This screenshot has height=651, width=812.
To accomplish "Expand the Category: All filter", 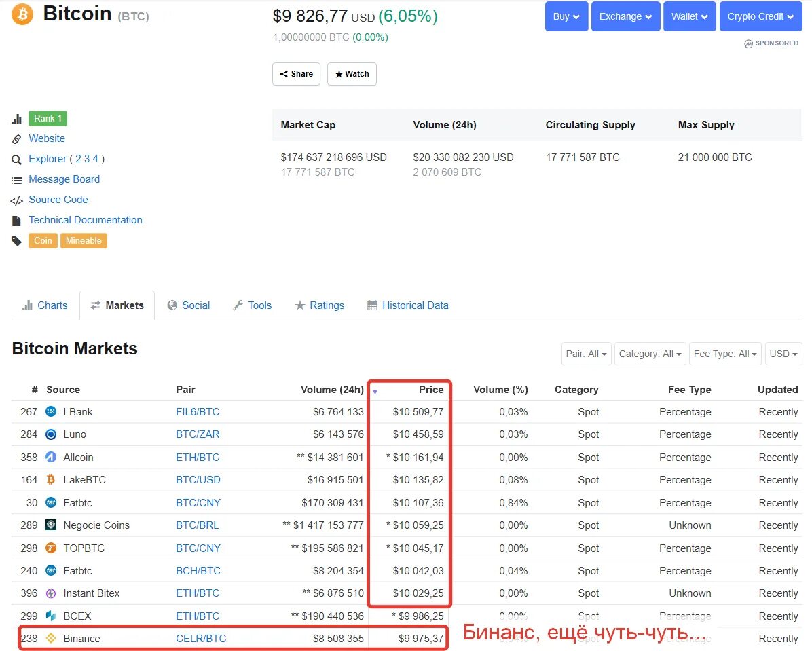I will (x=650, y=354).
